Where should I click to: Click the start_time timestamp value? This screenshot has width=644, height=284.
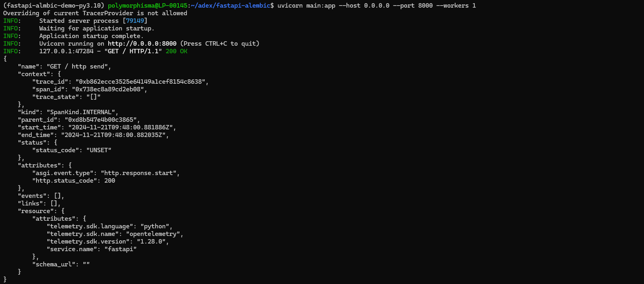[x=120, y=127]
